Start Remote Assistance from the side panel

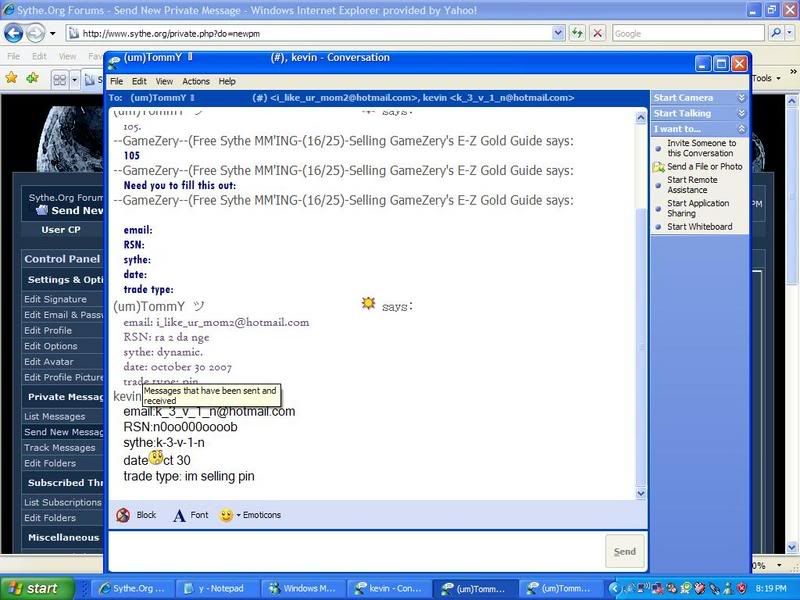point(692,185)
